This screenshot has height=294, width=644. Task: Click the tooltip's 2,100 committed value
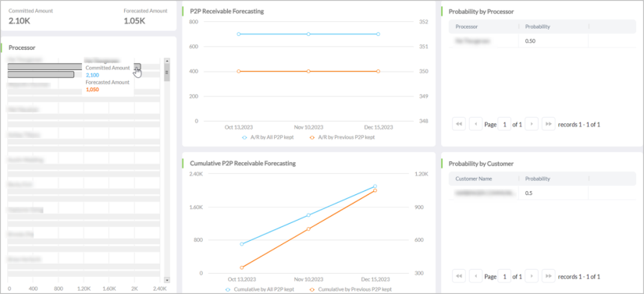click(x=92, y=76)
